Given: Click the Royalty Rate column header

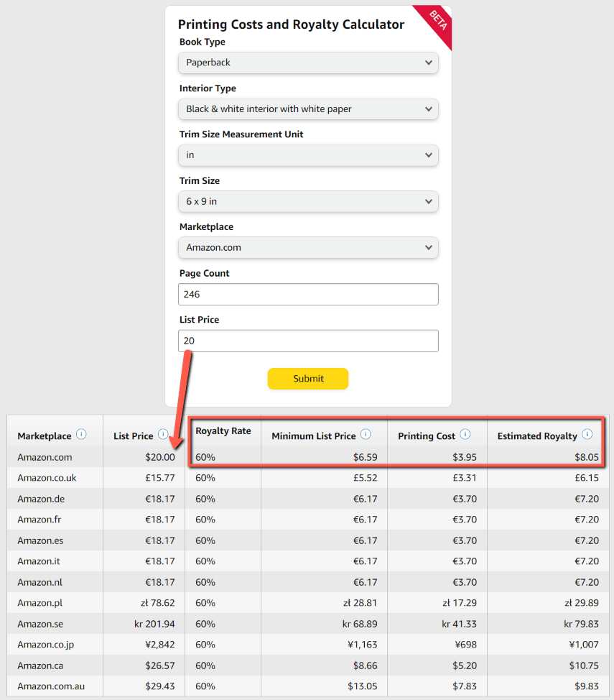Looking at the screenshot, I should [x=223, y=430].
